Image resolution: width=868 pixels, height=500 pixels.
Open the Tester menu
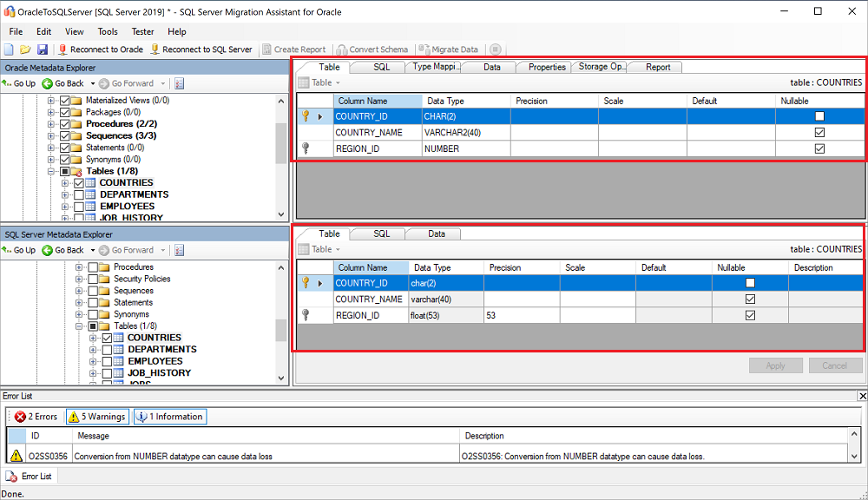point(141,32)
